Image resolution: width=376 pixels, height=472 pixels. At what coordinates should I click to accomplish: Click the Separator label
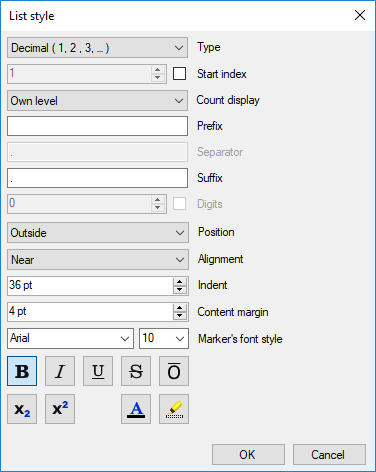pos(220,152)
